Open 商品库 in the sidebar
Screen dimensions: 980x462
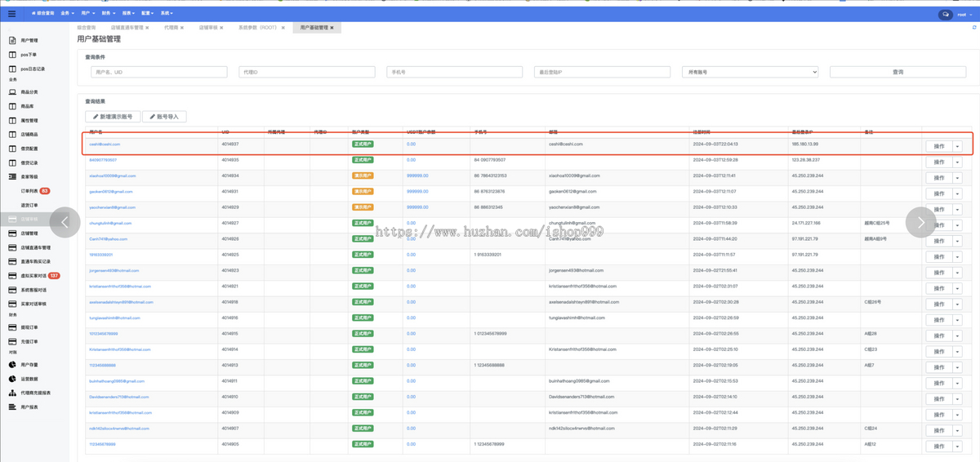click(x=27, y=106)
